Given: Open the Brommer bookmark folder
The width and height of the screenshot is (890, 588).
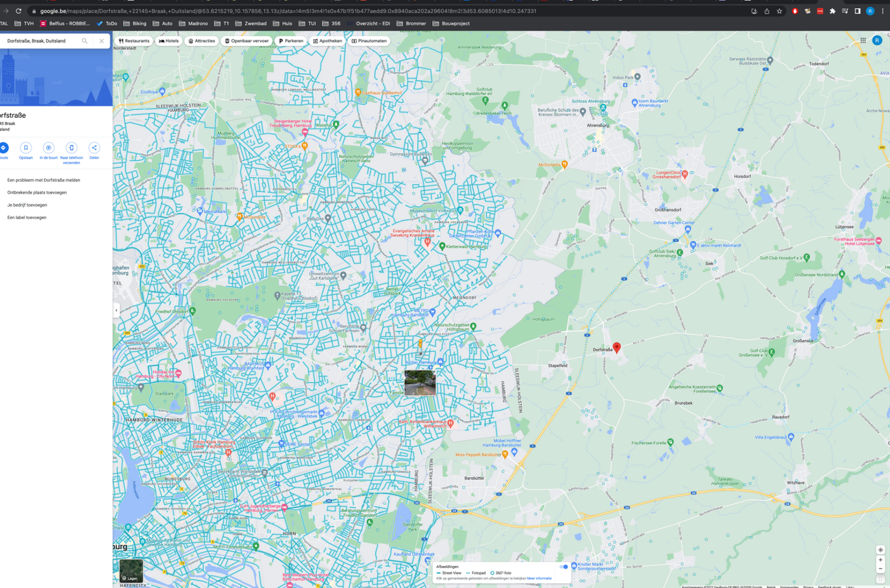Looking at the screenshot, I should click(x=411, y=23).
